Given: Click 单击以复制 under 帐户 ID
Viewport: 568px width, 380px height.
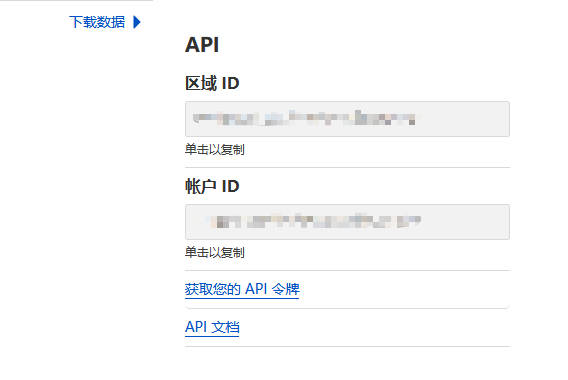Looking at the screenshot, I should pyautogui.click(x=215, y=252).
